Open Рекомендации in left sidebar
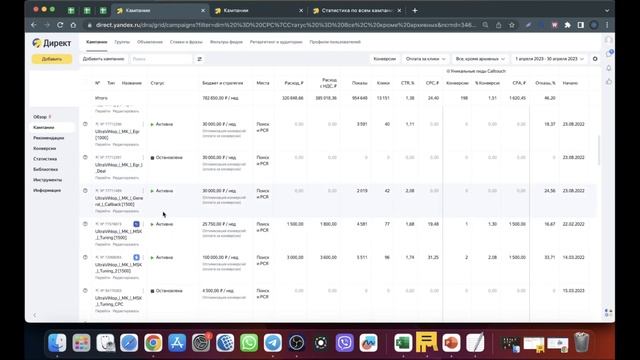This screenshot has width=640, height=360. [49, 138]
